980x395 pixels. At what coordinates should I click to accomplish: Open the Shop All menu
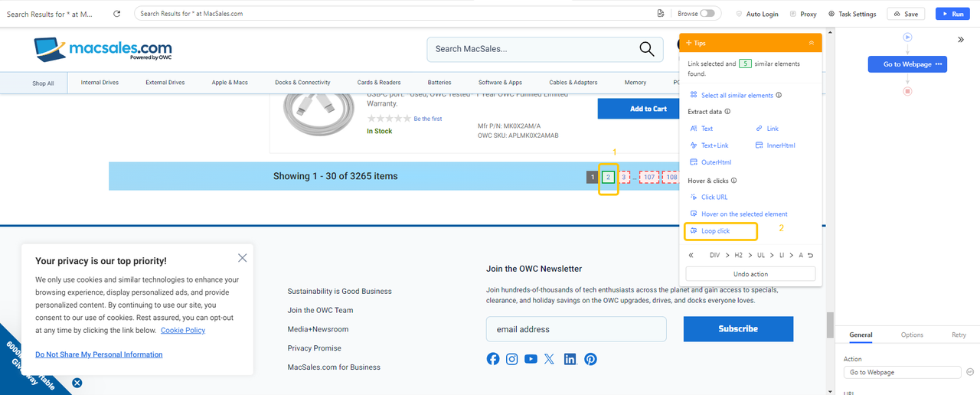pyautogui.click(x=43, y=83)
